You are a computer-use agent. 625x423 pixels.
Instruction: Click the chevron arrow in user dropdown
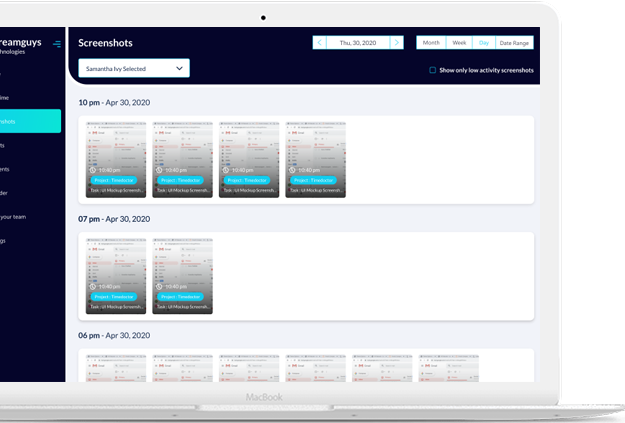[180, 68]
